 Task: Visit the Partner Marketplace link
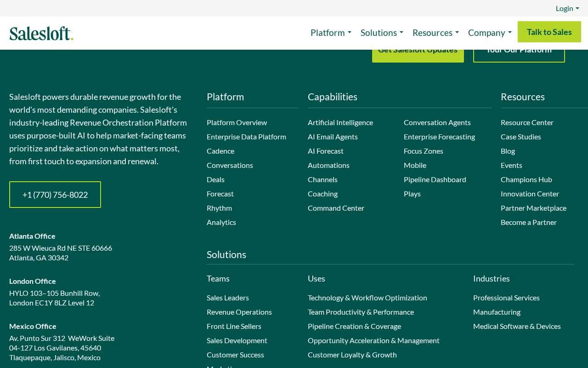(533, 208)
